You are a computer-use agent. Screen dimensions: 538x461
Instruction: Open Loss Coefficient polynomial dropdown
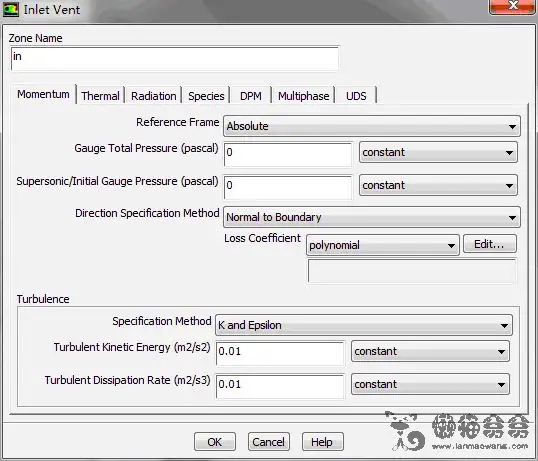point(382,245)
